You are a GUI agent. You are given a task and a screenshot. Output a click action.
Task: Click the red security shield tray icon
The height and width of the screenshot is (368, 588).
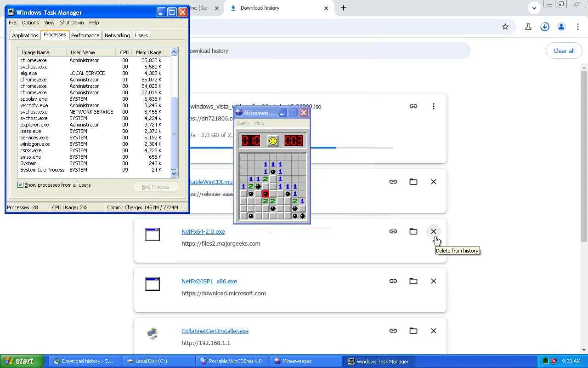pos(554,361)
